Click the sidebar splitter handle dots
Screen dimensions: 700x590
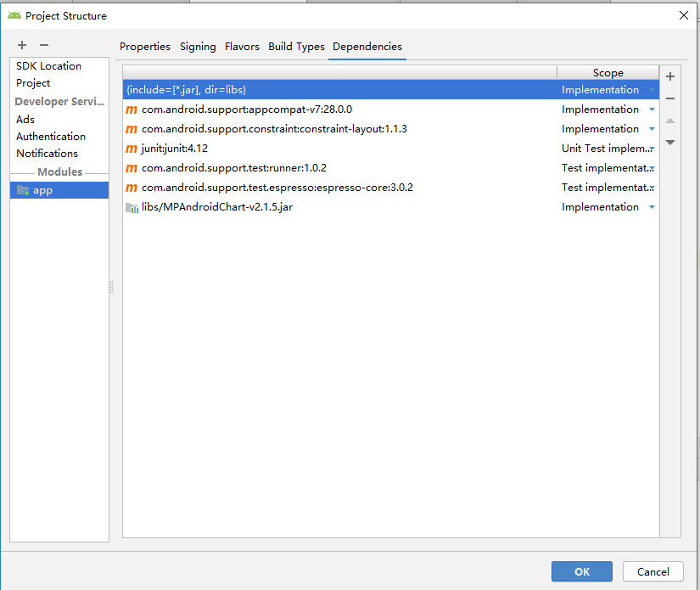[x=112, y=287]
